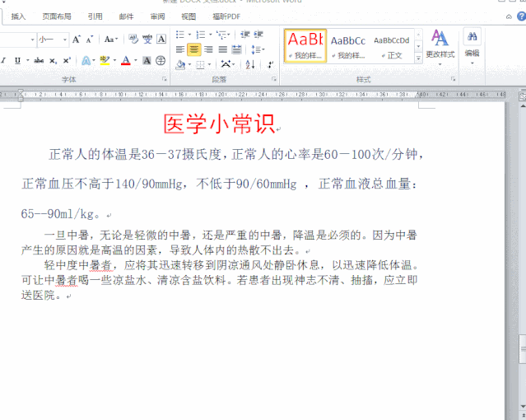The image size is (526, 420).
Task: Toggle underline formatting
Action: click(17, 60)
